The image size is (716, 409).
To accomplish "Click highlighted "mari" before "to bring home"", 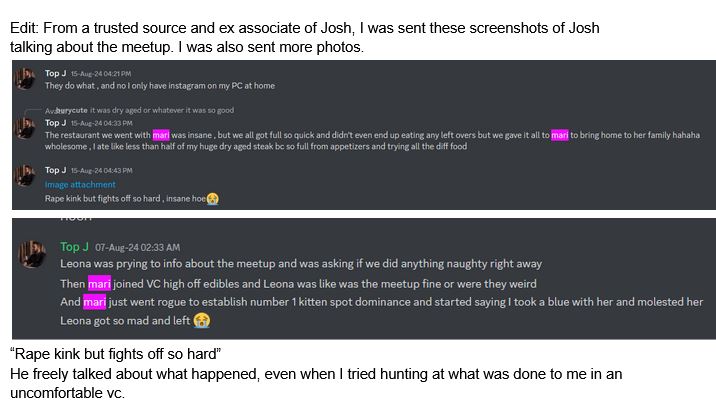I will point(559,135).
